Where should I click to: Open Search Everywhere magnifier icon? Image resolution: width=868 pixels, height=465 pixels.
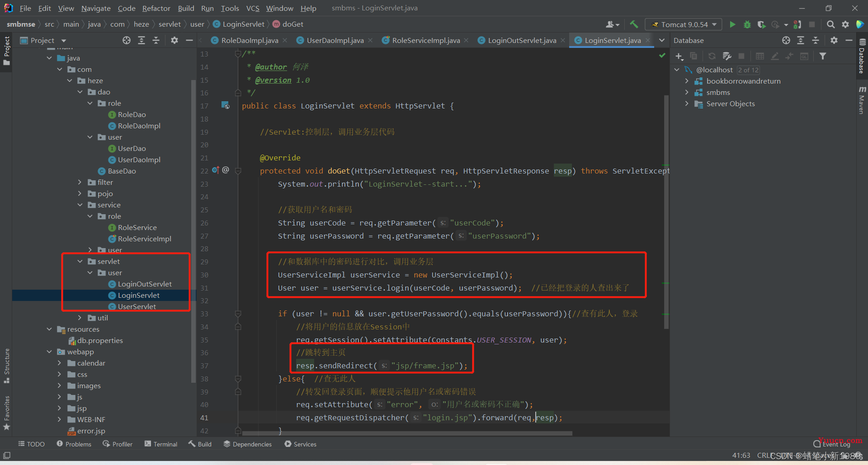[830, 24]
